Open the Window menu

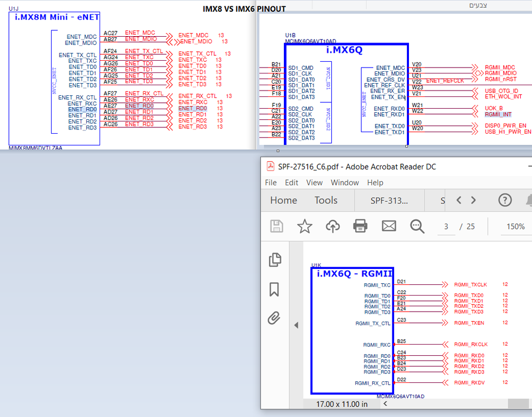click(x=345, y=183)
